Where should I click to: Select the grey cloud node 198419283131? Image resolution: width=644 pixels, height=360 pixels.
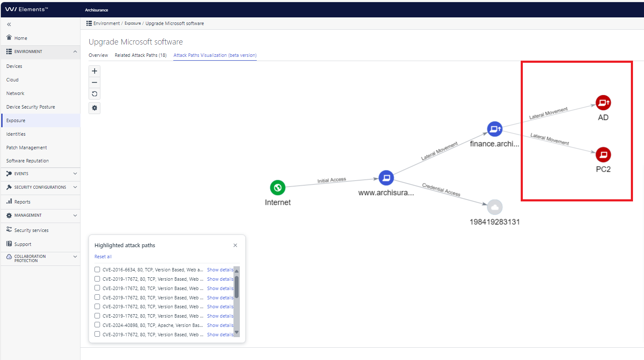(x=494, y=207)
